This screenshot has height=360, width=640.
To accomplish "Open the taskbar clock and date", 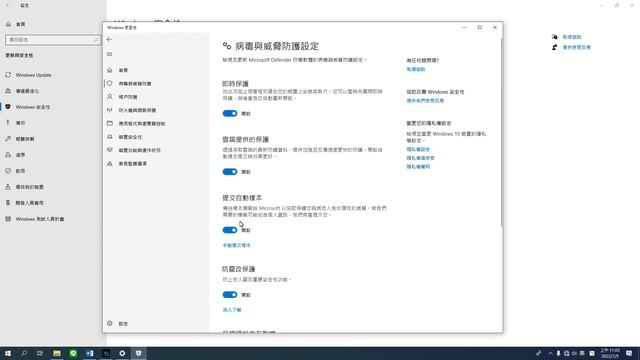I will click(x=610, y=353).
